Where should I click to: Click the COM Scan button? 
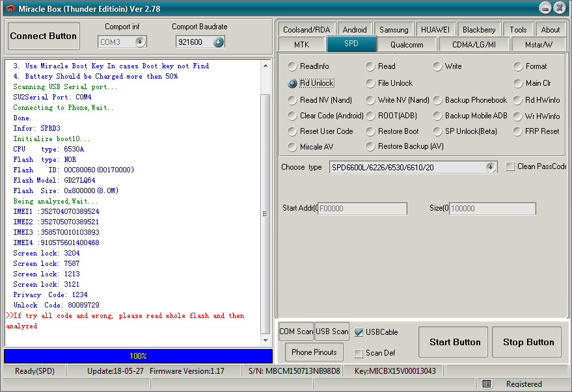[x=296, y=331]
